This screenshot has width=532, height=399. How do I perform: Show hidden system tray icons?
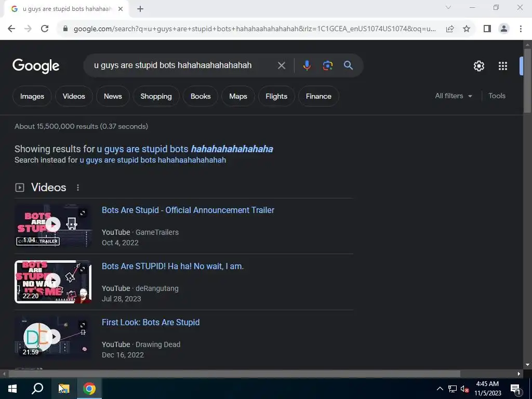440,389
